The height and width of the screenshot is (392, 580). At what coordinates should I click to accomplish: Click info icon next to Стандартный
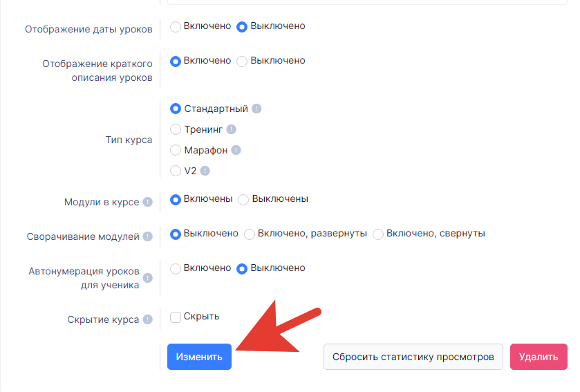pyautogui.click(x=256, y=109)
